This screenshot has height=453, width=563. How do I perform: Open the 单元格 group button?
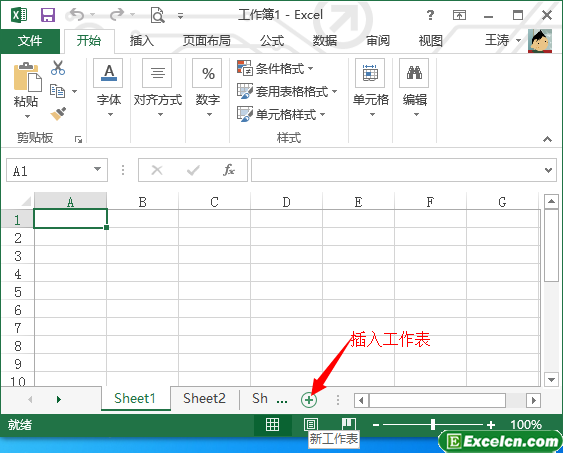click(371, 88)
